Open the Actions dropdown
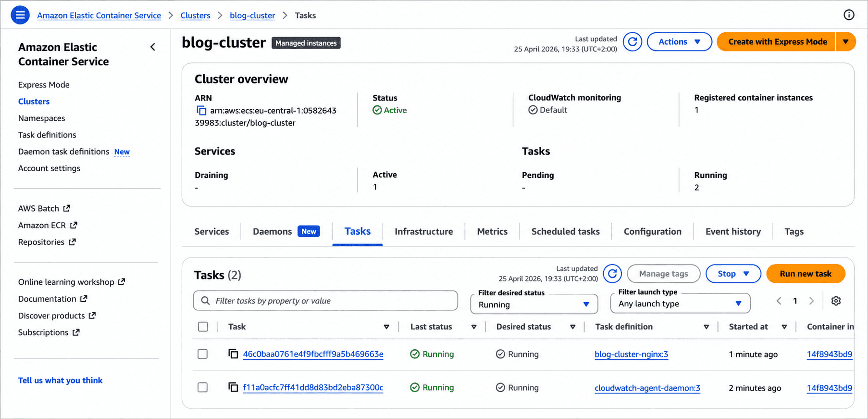Screen dimensions: 868x419 pyautogui.click(x=680, y=42)
